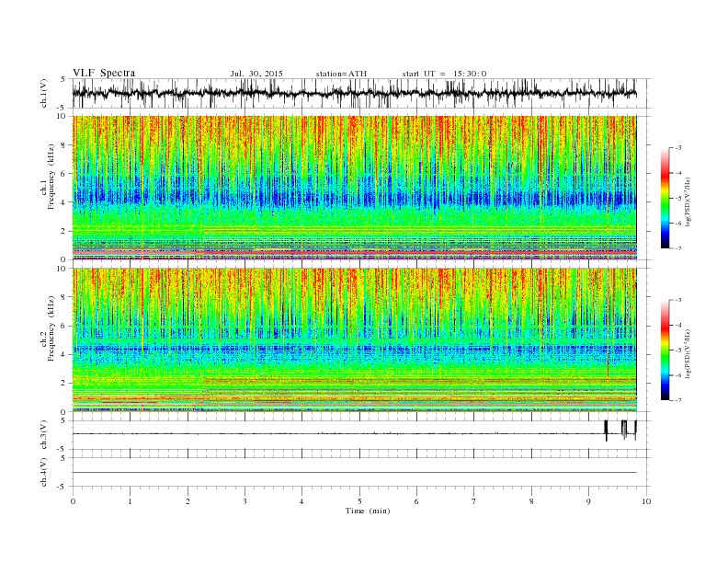Click the "ch.4(V)" axis label
Viewport: 728px width, 563px height.
coord(44,472)
